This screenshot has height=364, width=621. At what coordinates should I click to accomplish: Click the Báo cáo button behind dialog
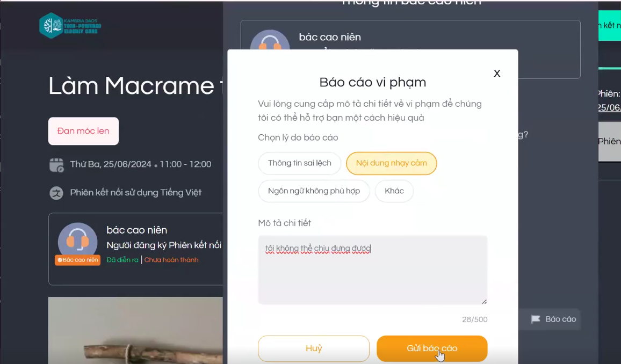[x=553, y=319]
